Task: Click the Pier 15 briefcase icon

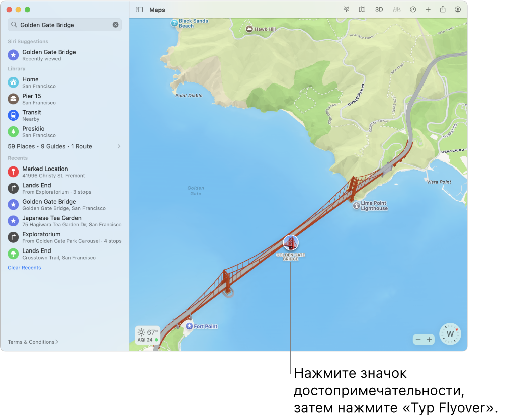Action: coord(13,99)
